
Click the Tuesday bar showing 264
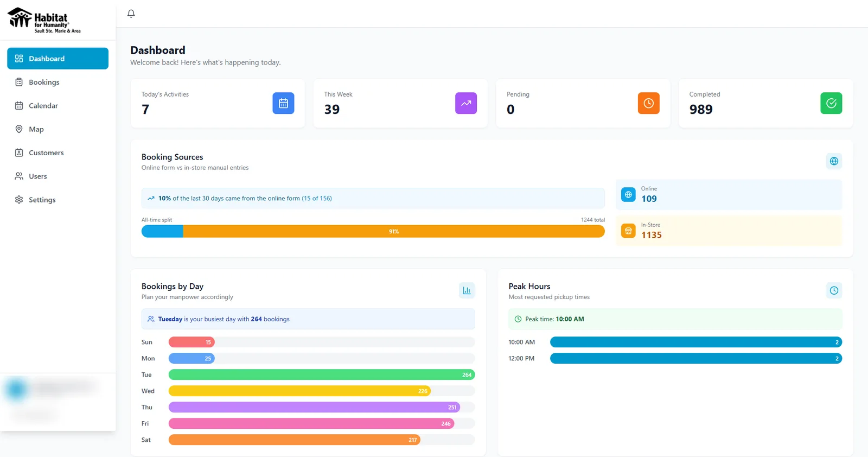[x=322, y=375]
